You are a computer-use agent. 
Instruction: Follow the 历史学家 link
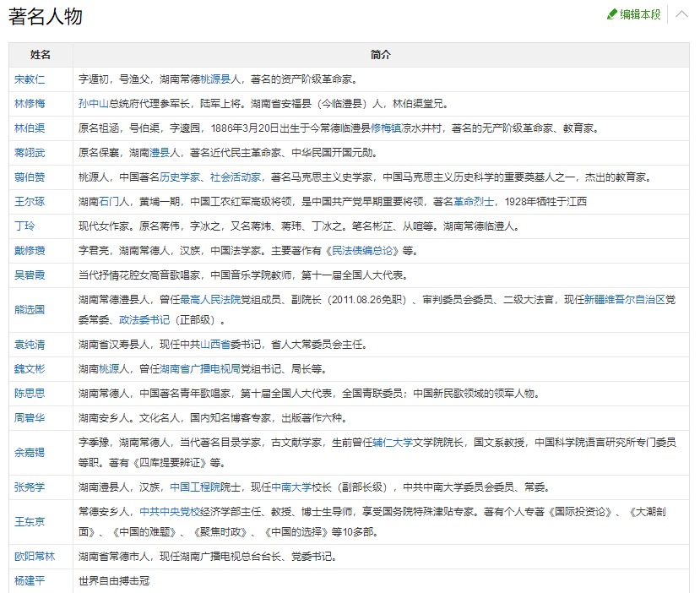coord(180,177)
